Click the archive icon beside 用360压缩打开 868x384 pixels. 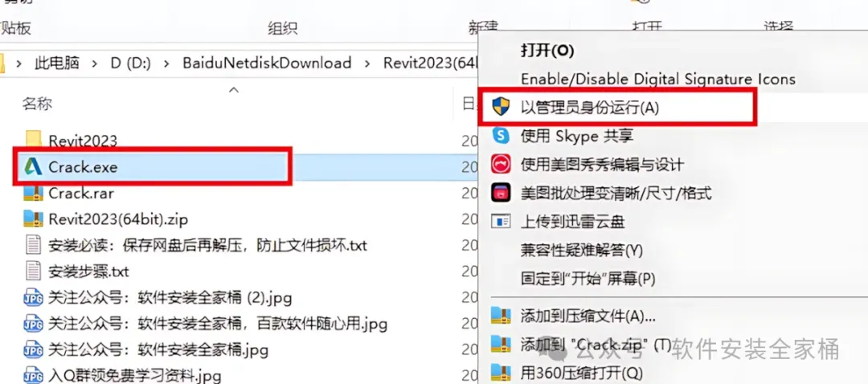pos(501,372)
